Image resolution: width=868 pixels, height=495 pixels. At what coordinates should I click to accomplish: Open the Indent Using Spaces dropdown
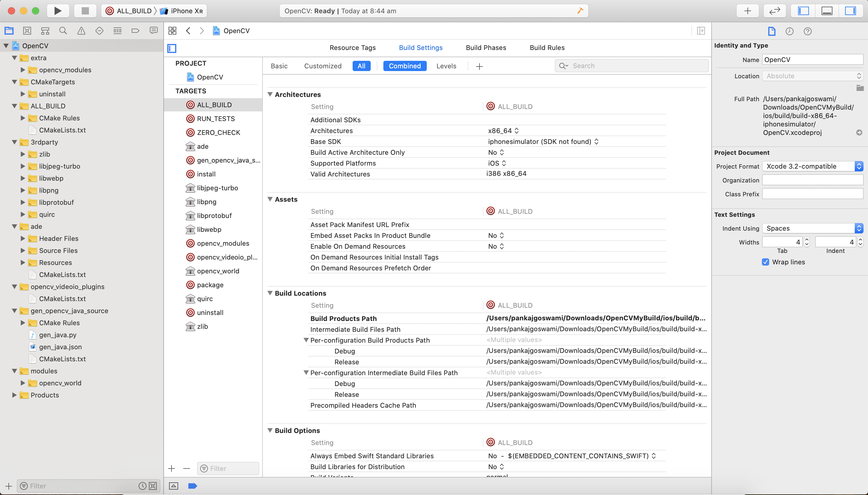[813, 228]
